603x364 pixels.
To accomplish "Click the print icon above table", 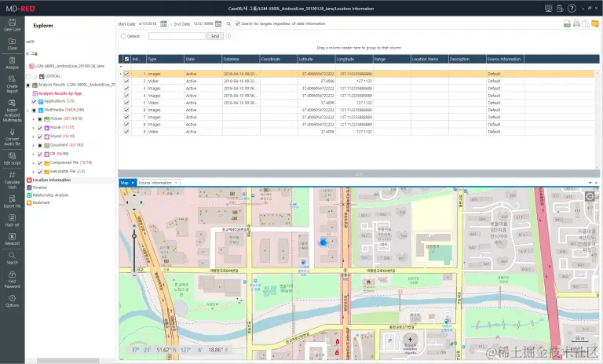I will [576, 24].
